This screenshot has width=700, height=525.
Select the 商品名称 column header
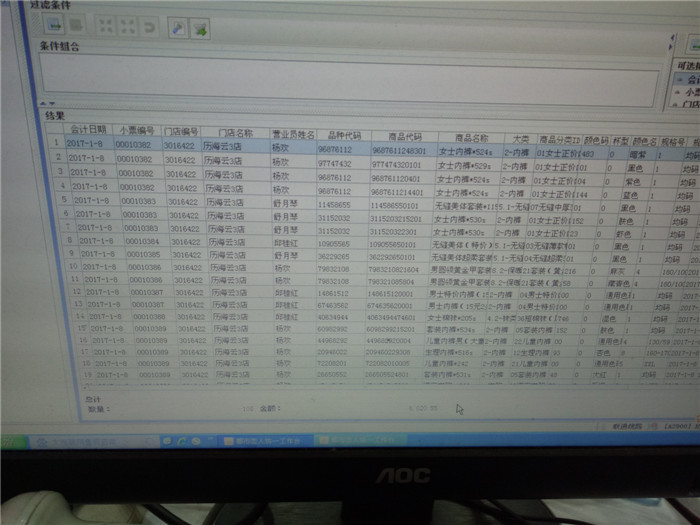point(471,137)
